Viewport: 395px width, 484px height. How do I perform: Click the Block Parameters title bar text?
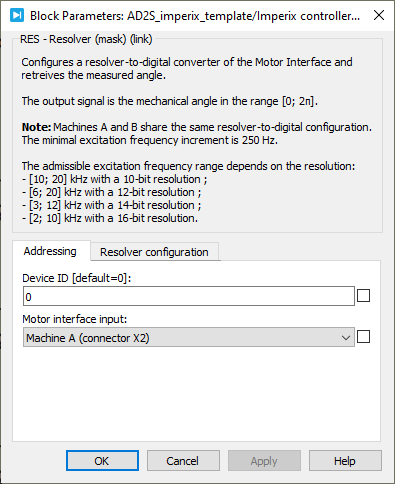click(x=195, y=16)
